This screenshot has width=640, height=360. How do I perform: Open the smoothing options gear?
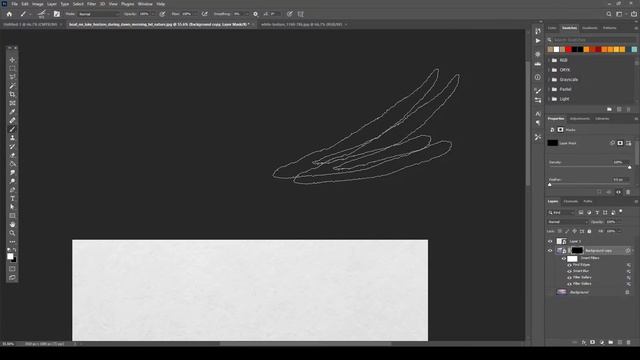(256, 14)
